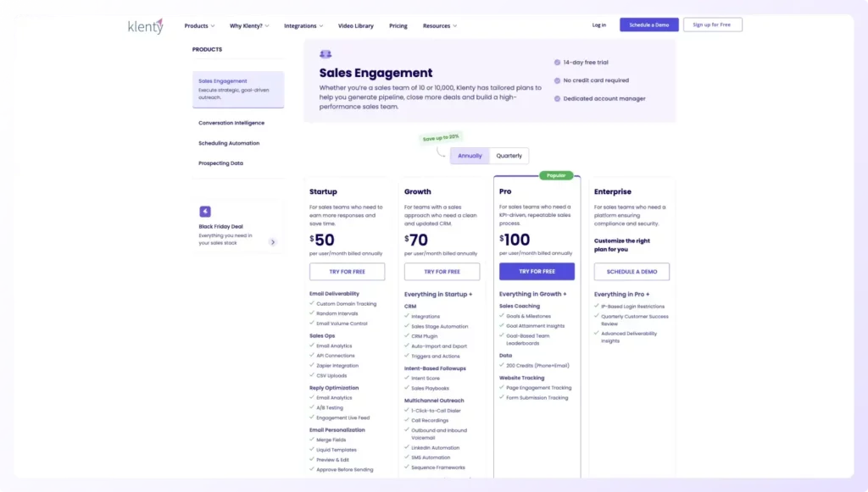The height and width of the screenshot is (492, 868).
Task: Click the Enterprise plan title
Action: pos(613,192)
